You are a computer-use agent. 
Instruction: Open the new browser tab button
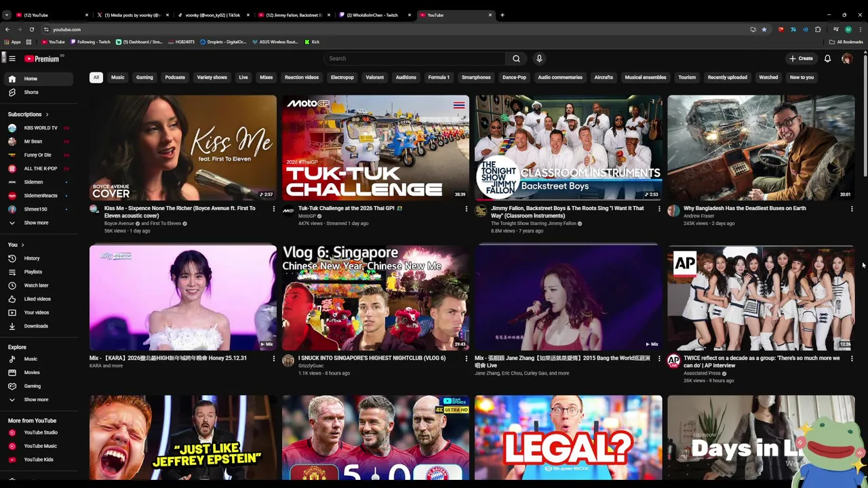point(502,15)
